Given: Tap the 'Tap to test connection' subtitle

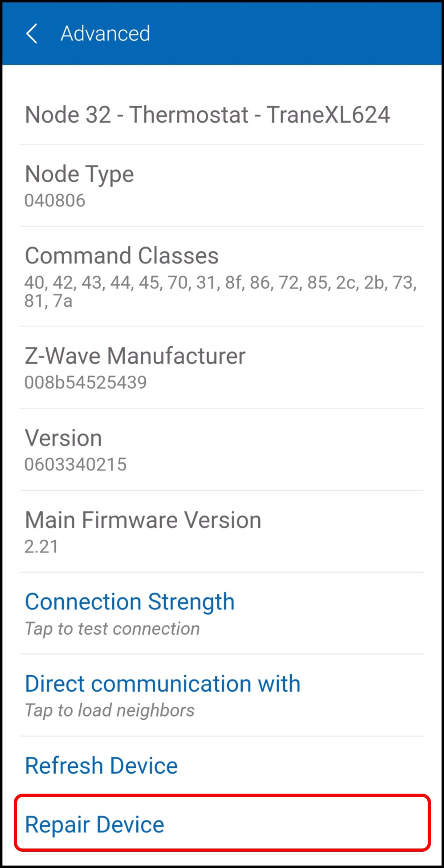Looking at the screenshot, I should [112, 629].
